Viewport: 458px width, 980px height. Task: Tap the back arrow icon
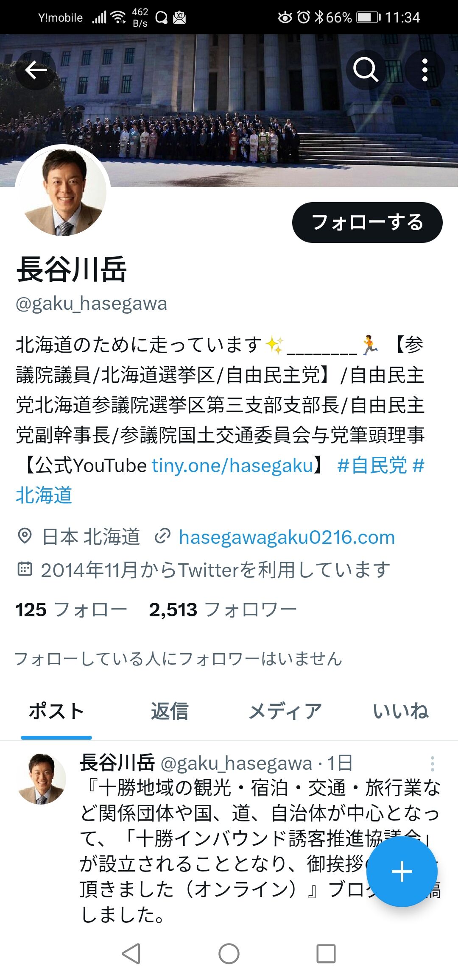(36, 70)
